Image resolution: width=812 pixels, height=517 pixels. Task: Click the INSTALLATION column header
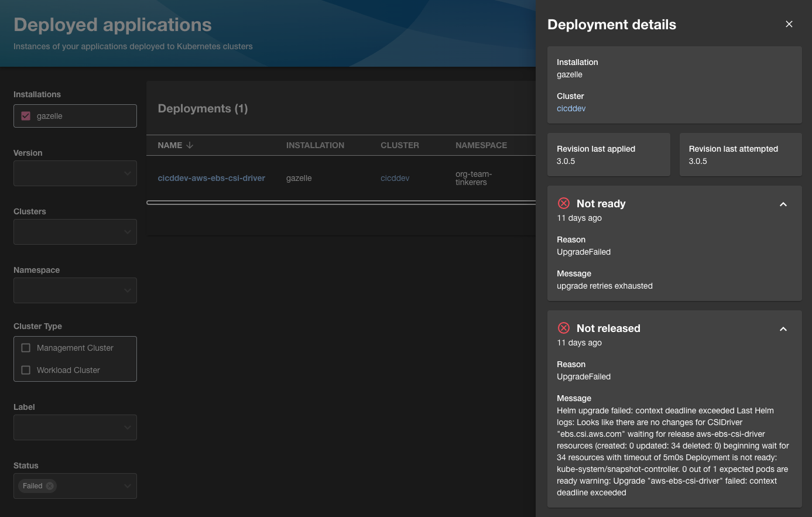coord(316,145)
